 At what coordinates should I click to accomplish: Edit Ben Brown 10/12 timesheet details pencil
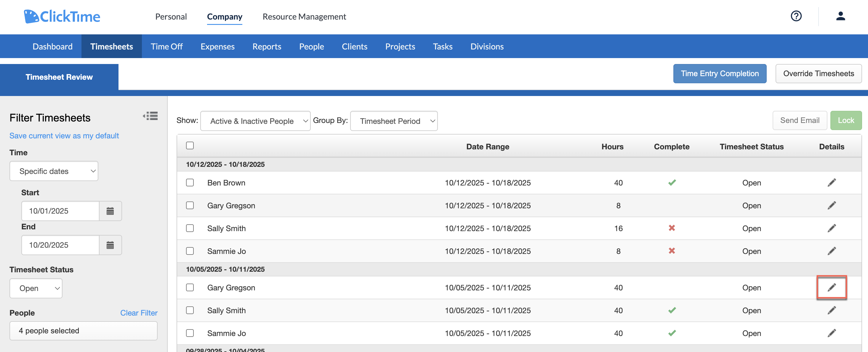[832, 183]
